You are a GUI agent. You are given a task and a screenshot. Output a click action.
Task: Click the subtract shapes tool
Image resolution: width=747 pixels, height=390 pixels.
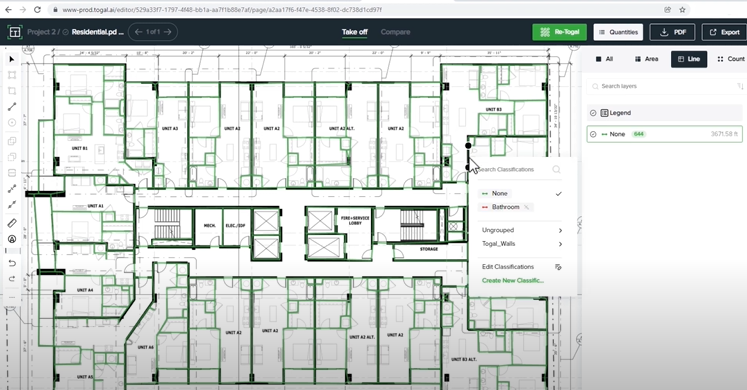[12, 157]
